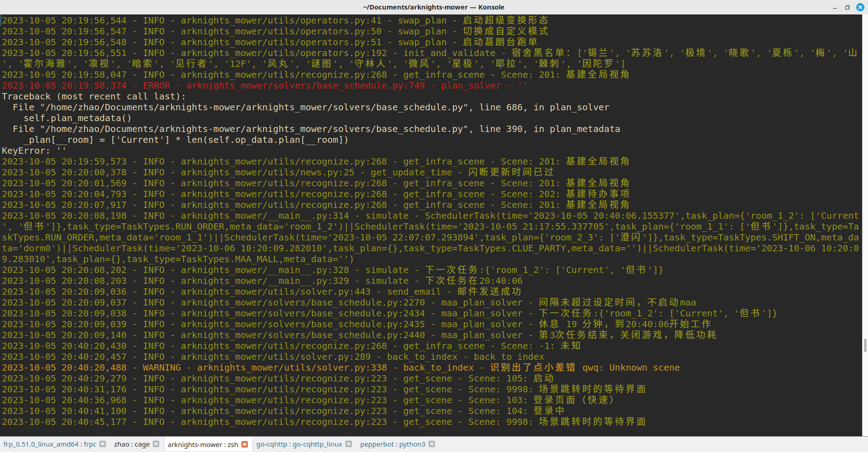Screen dimensions: 868x452
Task: Open the base_schedule.py path in the traceback
Action: [253, 107]
